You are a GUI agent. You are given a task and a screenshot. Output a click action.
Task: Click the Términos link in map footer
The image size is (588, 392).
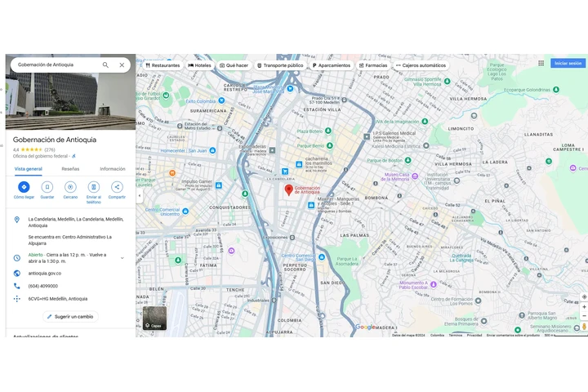(456, 335)
